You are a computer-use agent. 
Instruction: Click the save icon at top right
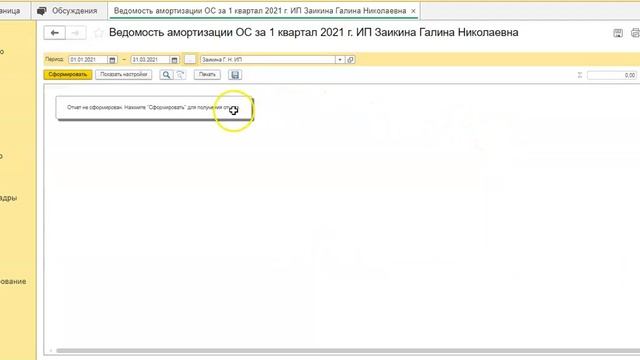pyautogui.click(x=618, y=33)
